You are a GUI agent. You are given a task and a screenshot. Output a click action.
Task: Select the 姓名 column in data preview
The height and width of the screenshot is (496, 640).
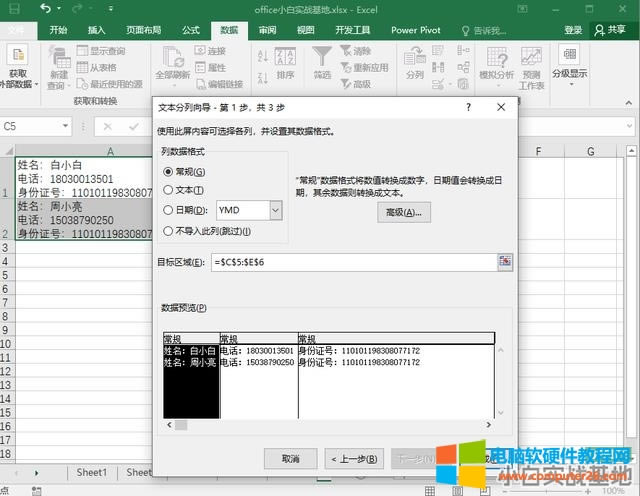click(191, 376)
